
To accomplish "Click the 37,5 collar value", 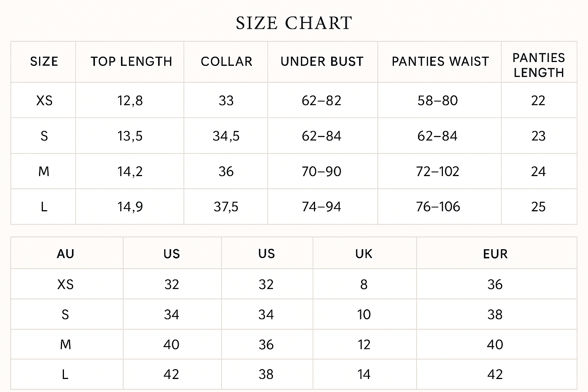I will click(226, 207).
